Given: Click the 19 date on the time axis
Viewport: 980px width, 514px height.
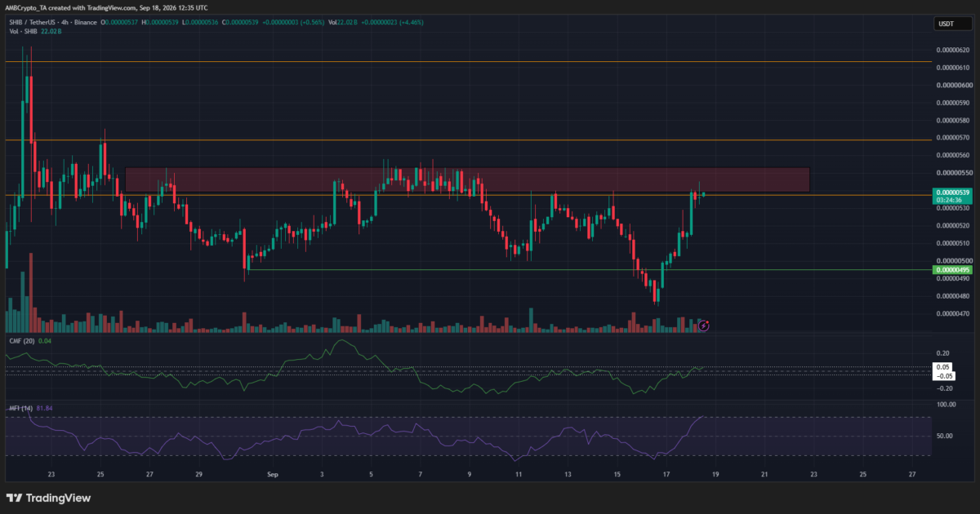Looking at the screenshot, I should [716, 473].
